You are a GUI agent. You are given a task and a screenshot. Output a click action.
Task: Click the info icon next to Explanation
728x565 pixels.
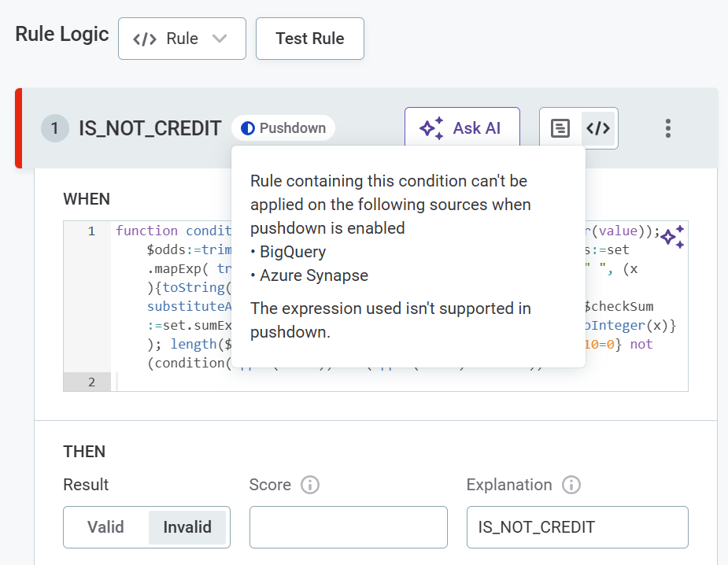click(x=571, y=485)
